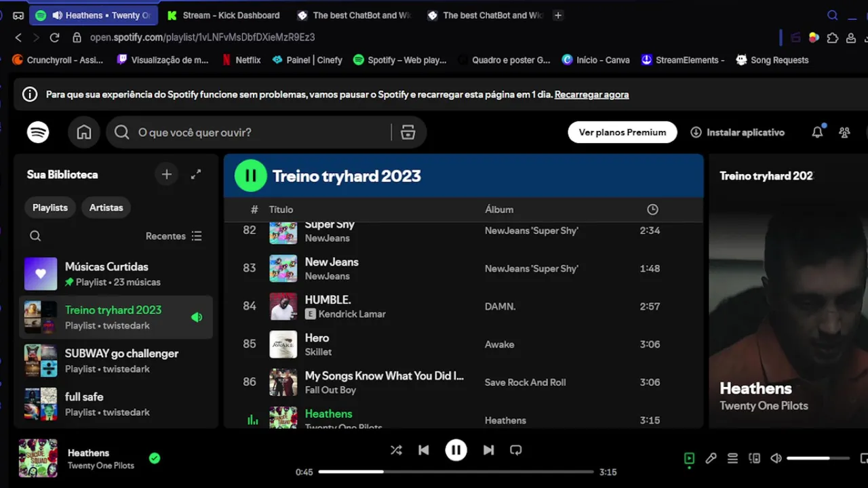Toggle liked status green checkmark
The height and width of the screenshot is (488, 868).
point(155,458)
